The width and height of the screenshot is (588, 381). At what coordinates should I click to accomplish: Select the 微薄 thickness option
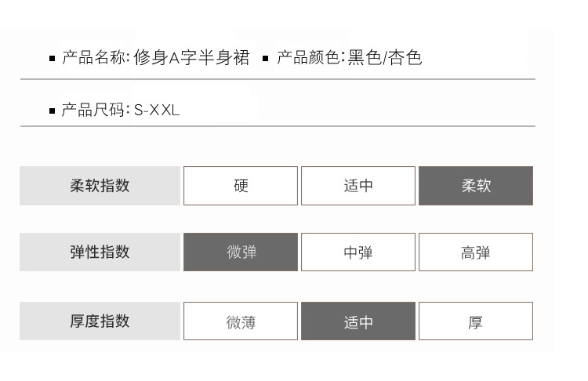click(x=241, y=321)
